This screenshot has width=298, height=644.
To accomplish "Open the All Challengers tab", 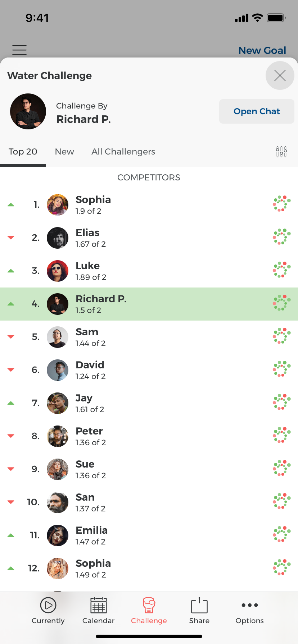I will click(123, 151).
